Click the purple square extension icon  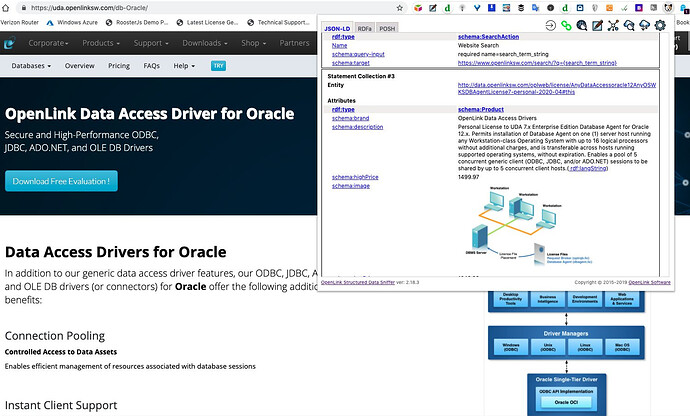click(639, 8)
